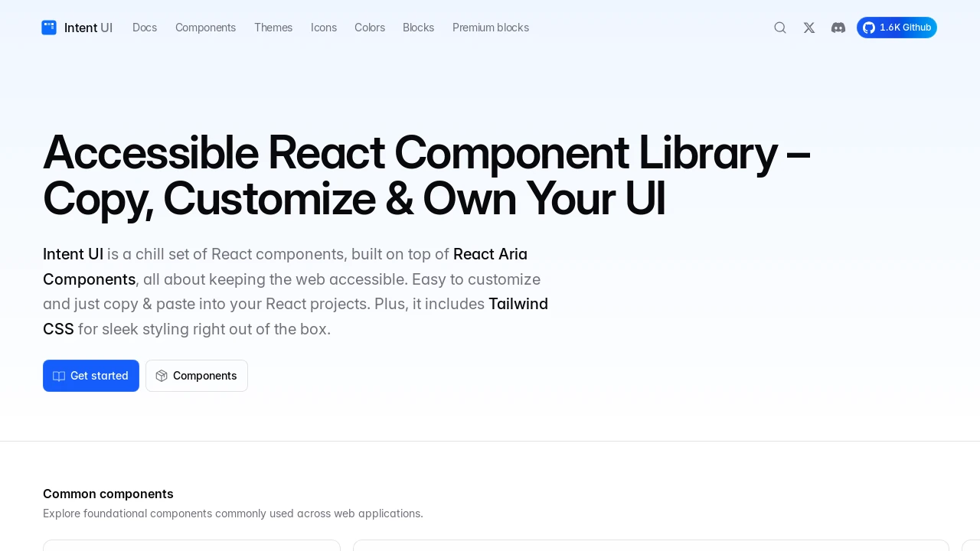Select the Icons navigation item
Viewport: 980px width, 551px height.
tap(324, 28)
